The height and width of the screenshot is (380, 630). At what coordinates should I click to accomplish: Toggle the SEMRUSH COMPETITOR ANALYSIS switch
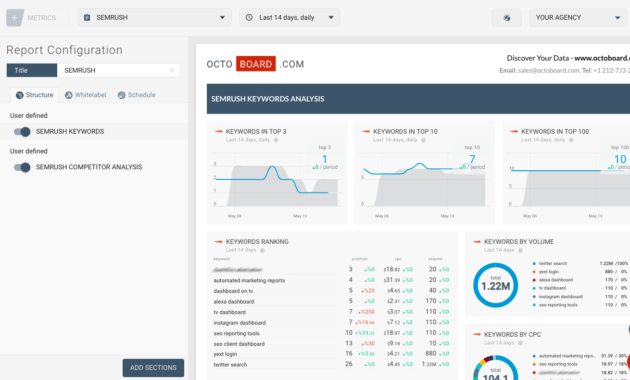tap(22, 167)
